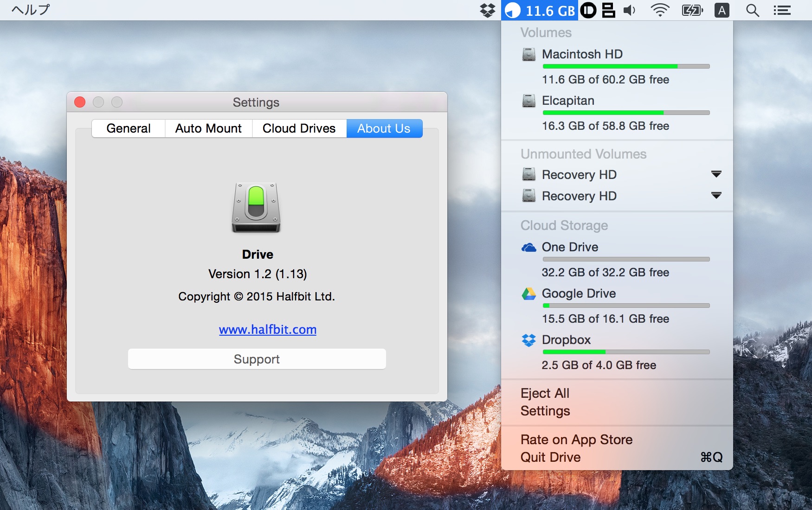Click 'Copyright © 2015 Halfbit Ltd.' text

coord(257,297)
